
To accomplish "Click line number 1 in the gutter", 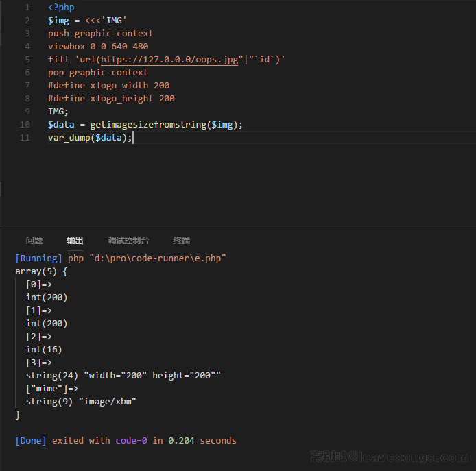I will (x=27, y=8).
